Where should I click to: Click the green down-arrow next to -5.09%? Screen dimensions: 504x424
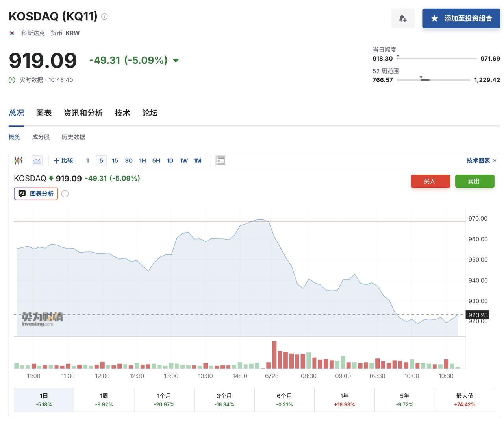pyautogui.click(x=176, y=60)
